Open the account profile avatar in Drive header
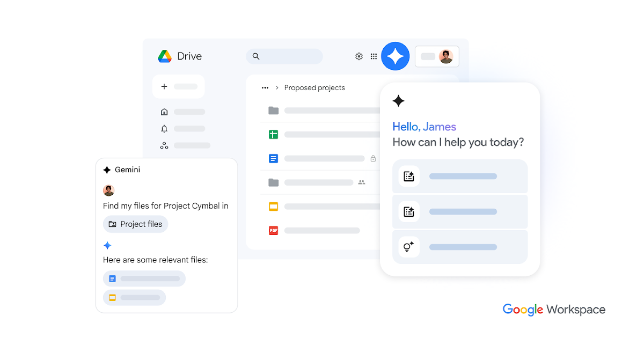Screen dimensions: 644x338 (446, 56)
